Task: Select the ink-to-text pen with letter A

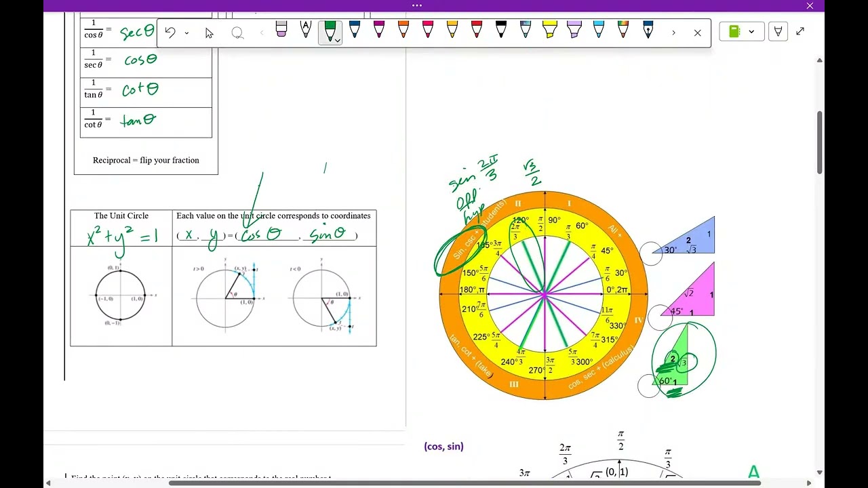Action: click(305, 30)
